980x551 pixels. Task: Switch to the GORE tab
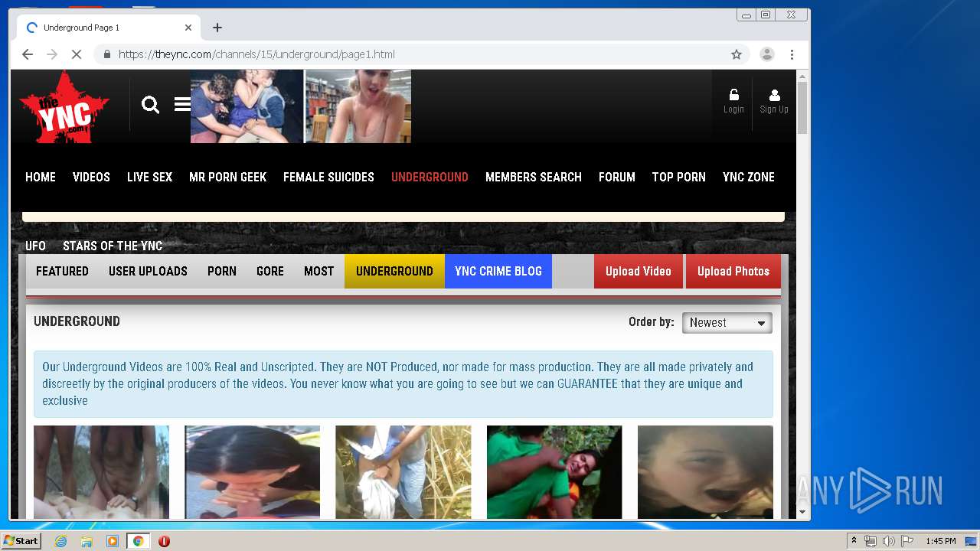(x=270, y=271)
